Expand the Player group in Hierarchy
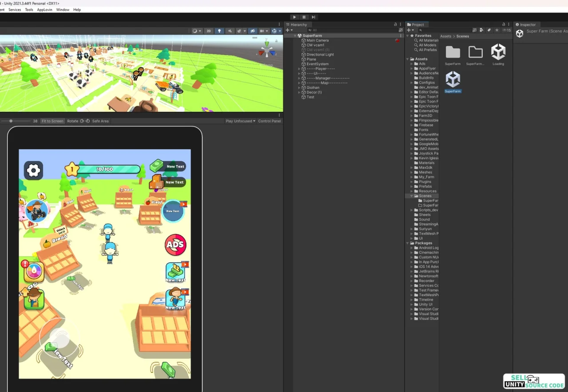Image resolution: width=568 pixels, height=392 pixels. pos(299,69)
